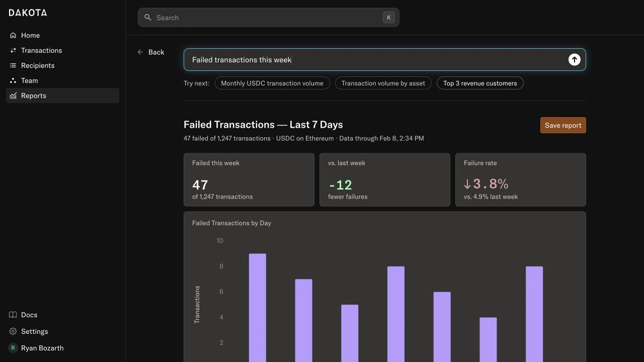
Task: Focus the top Search field
Action: (x=269, y=18)
